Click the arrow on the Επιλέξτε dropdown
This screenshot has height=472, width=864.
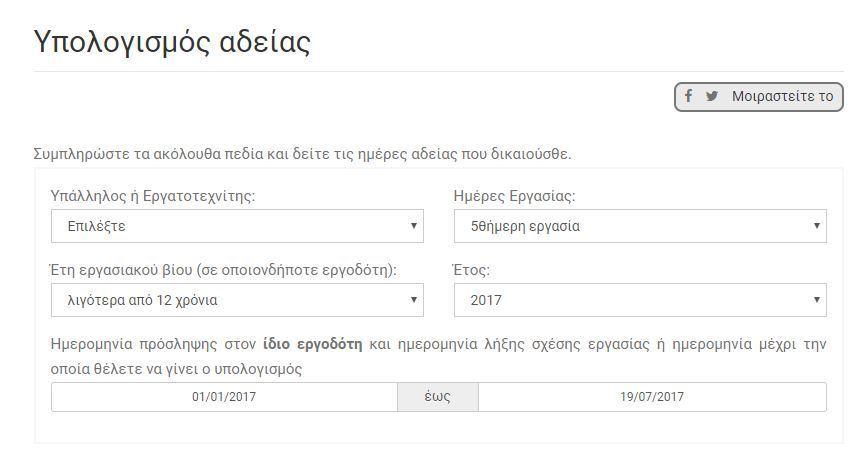[x=414, y=226]
